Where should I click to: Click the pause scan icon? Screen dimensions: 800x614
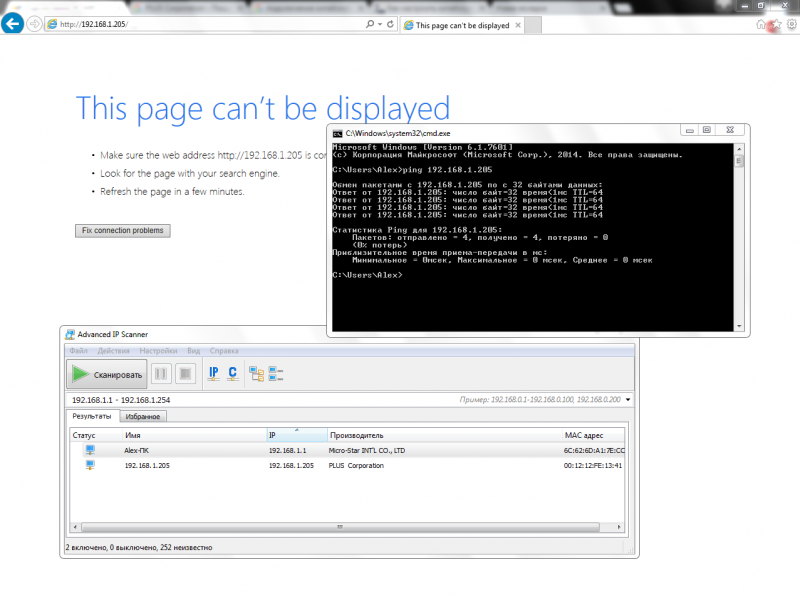[161, 374]
